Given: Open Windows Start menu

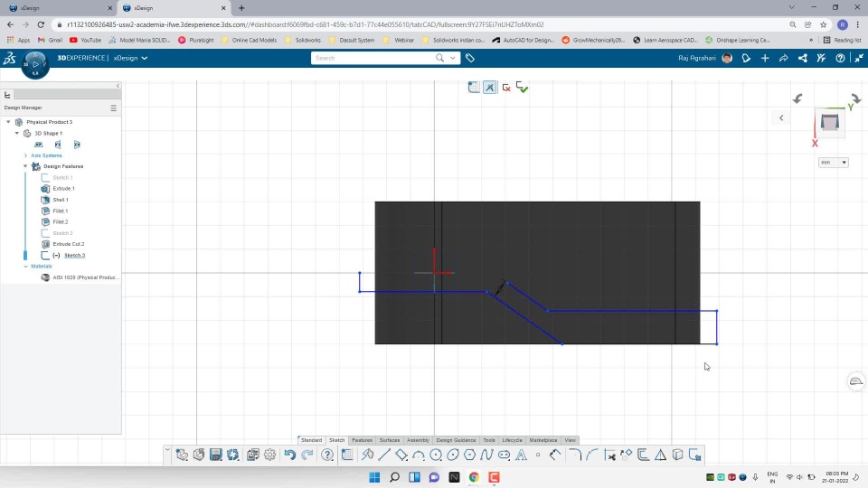Looking at the screenshot, I should coord(374,477).
